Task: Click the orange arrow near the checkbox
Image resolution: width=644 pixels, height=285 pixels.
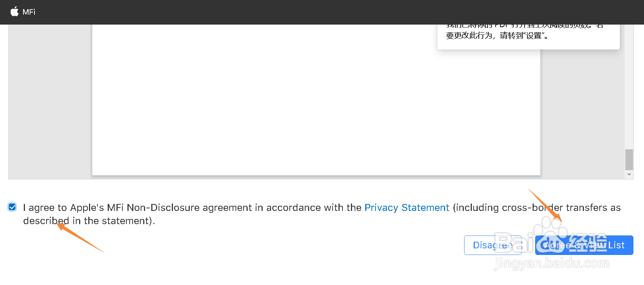Action: [x=81, y=238]
